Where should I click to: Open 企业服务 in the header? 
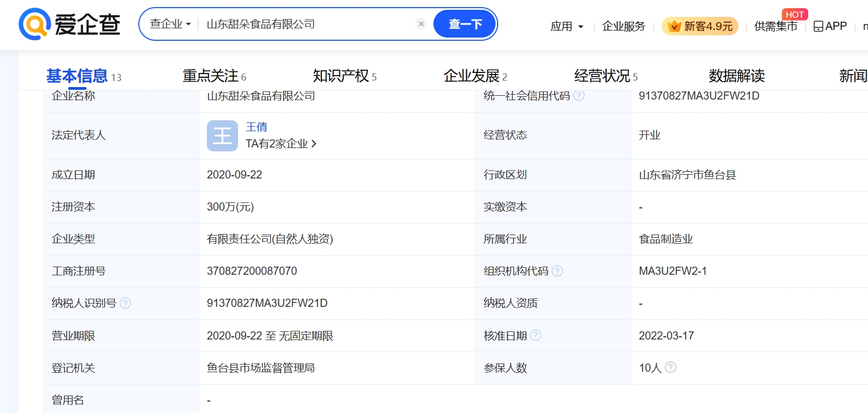[x=624, y=26]
